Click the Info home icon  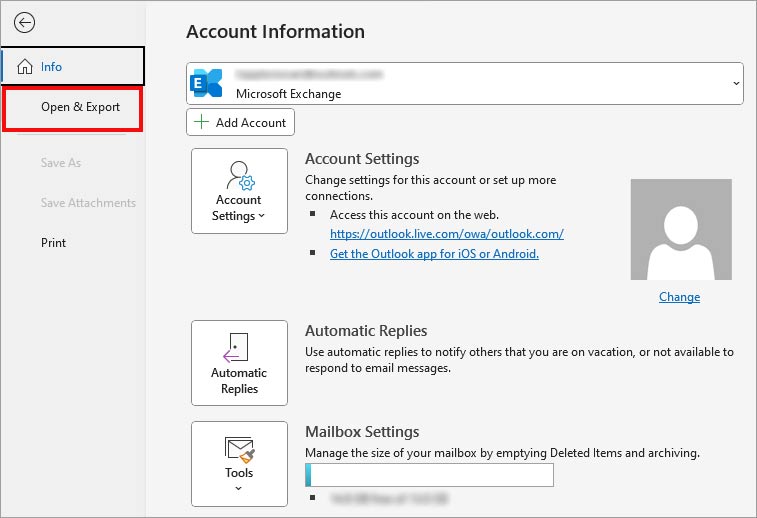coord(25,66)
